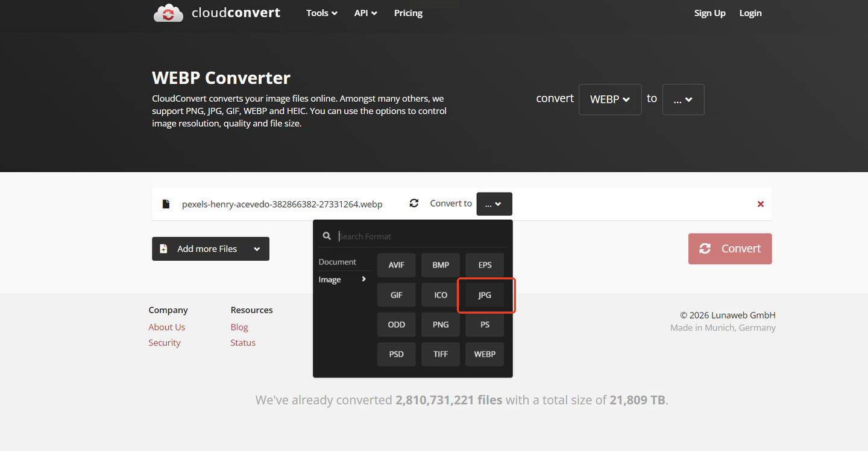868x451 pixels.
Task: Click the refresh arrows icon beside filename
Action: (414, 204)
